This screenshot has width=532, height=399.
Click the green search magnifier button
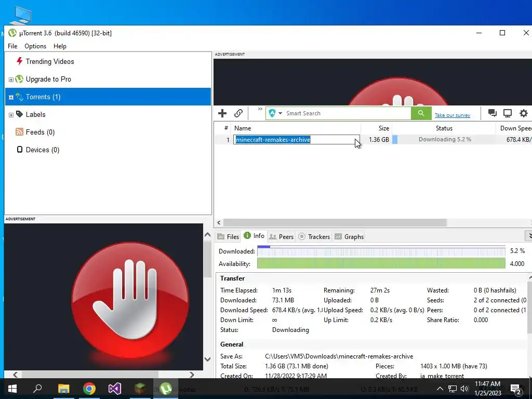421,113
